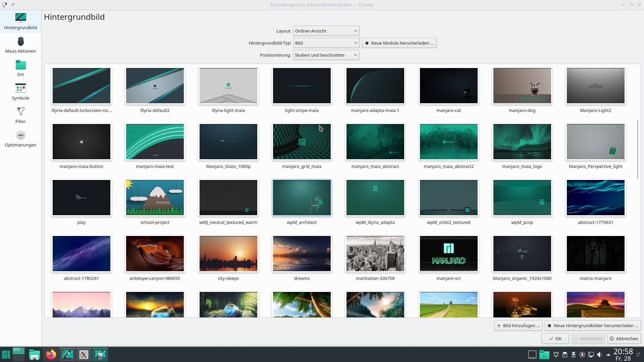This screenshot has height=362, width=644.
Task: Choose the city-sleeps wallpaper
Action: tap(228, 254)
